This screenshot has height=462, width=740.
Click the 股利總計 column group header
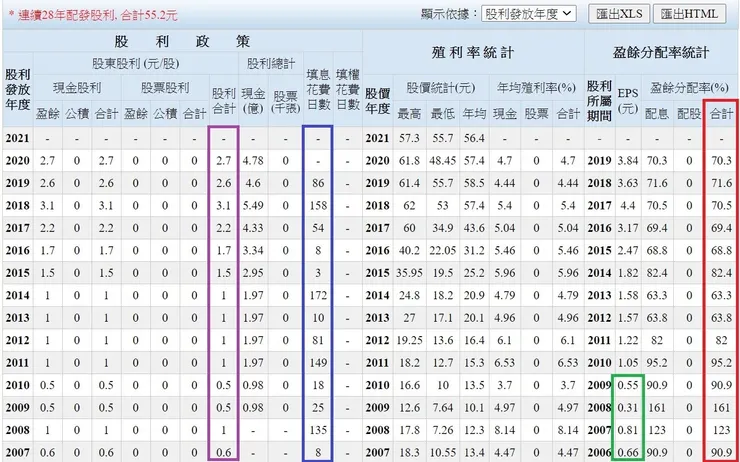[x=271, y=63]
